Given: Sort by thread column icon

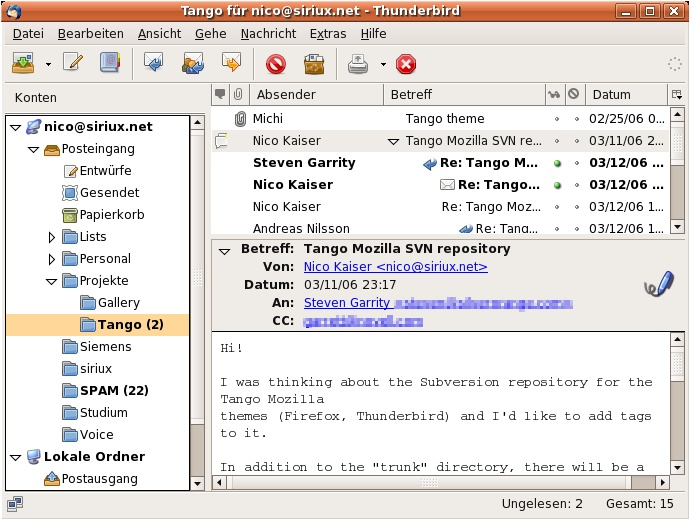Looking at the screenshot, I should 220,94.
